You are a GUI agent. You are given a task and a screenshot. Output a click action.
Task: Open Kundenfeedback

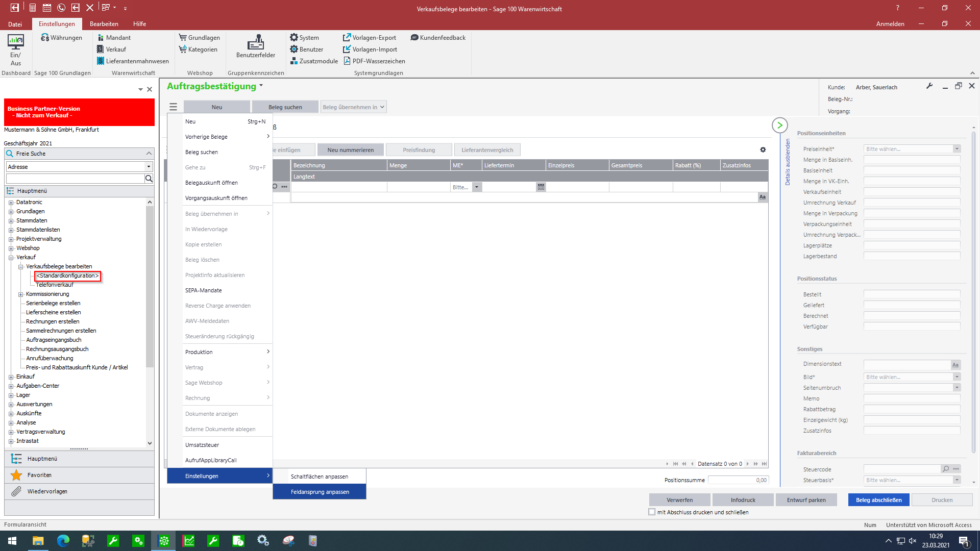[x=438, y=38]
